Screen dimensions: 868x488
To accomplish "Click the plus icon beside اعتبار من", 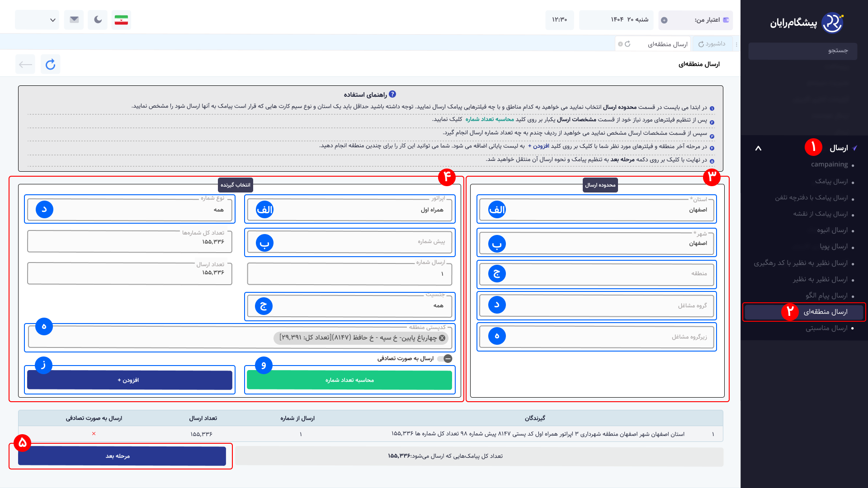I will (x=664, y=20).
